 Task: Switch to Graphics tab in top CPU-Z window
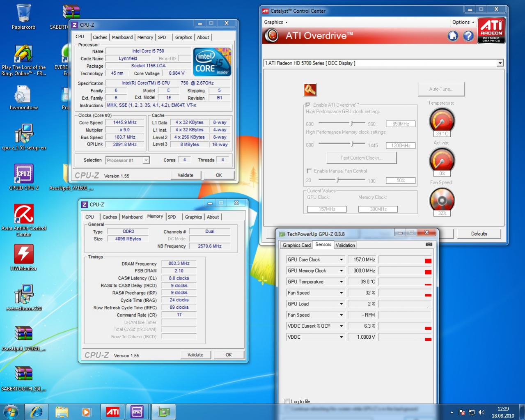point(183,37)
